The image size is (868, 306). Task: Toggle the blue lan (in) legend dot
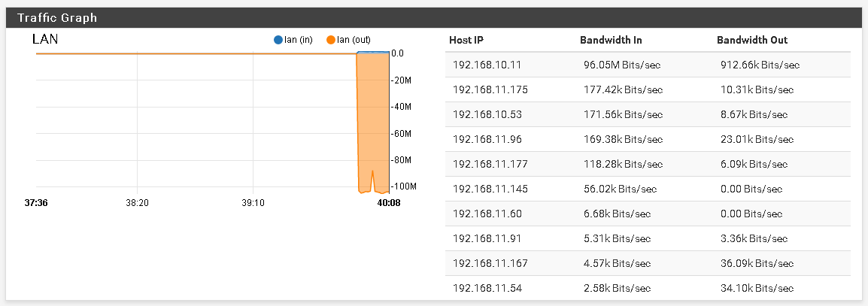tap(278, 40)
